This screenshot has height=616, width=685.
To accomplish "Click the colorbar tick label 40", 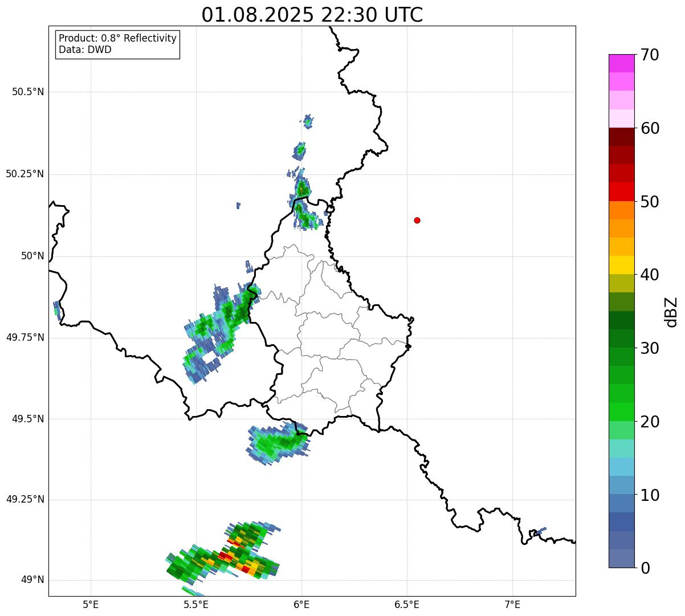I will pos(650,275).
